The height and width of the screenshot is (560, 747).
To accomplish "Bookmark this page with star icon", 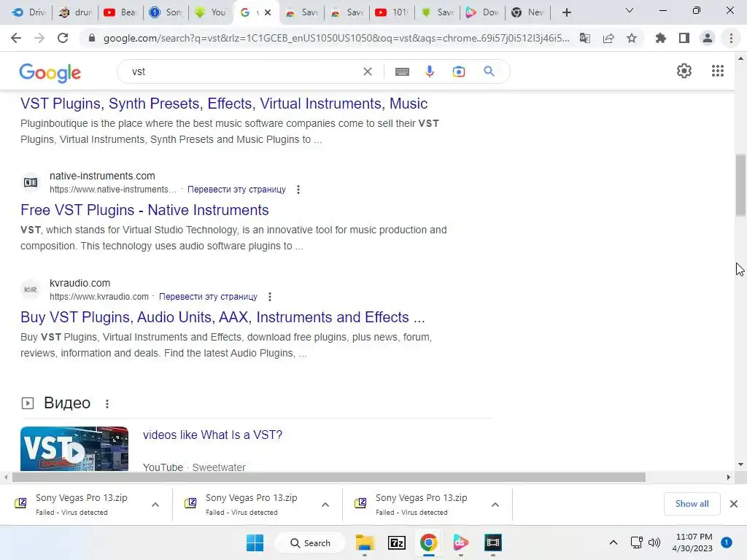I will coord(632,38).
